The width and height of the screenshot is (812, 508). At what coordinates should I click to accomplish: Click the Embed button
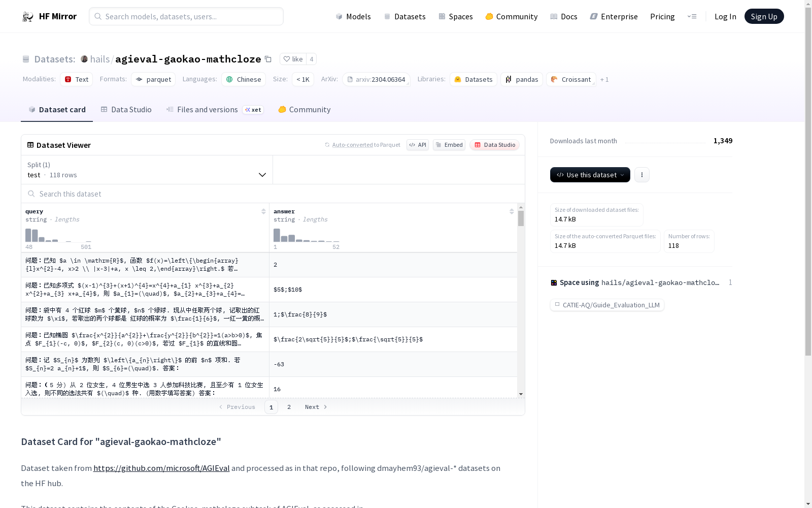coord(449,145)
